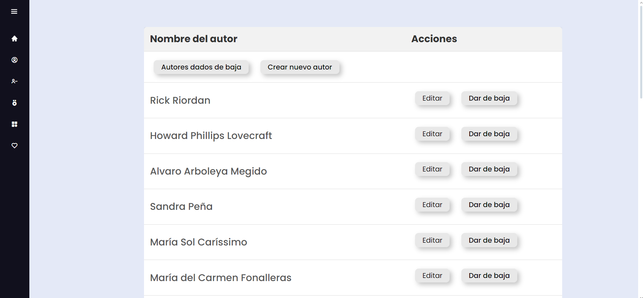The image size is (644, 298).
Task: Go to the home page icon
Action: point(15,39)
